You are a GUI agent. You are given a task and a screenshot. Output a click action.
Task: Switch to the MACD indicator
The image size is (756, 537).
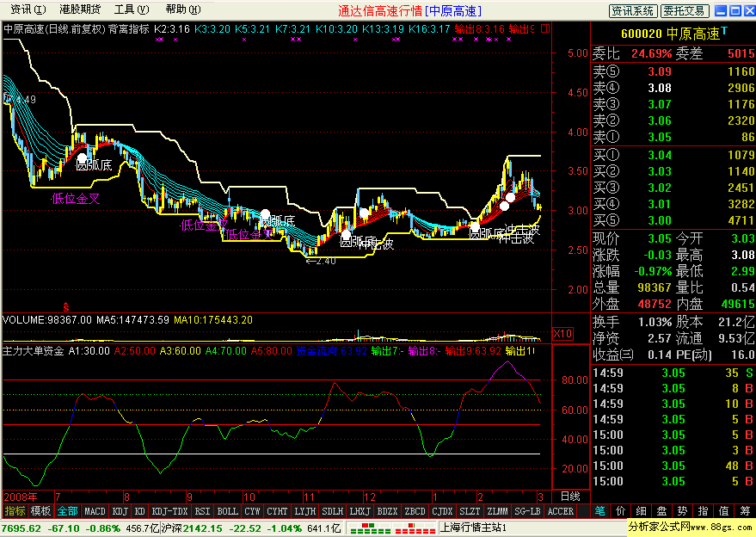pyautogui.click(x=95, y=511)
